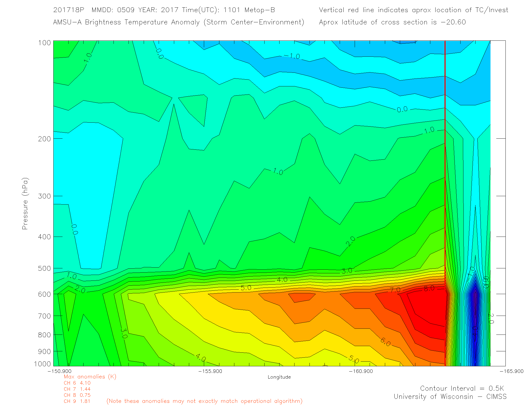Click the Pressure (hPa) axis title
The image size is (532, 407).
pos(25,203)
